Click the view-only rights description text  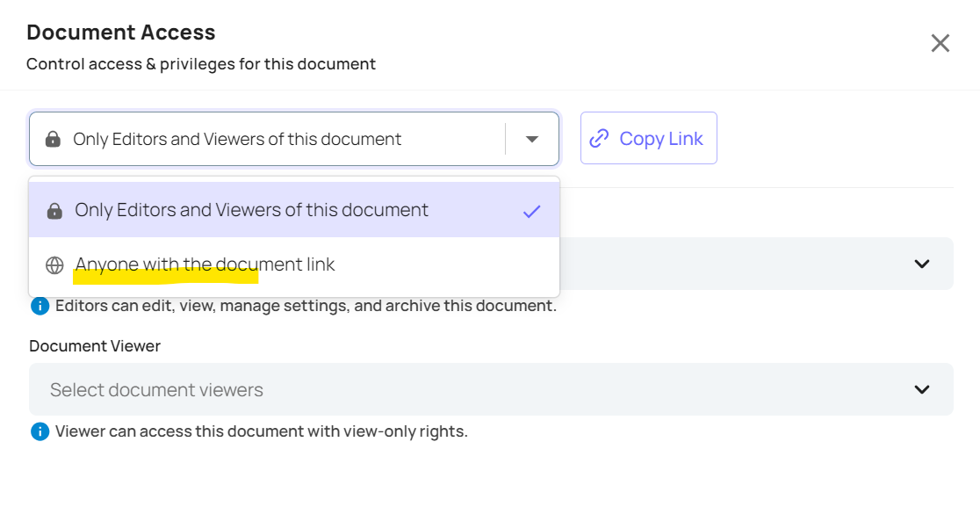(262, 431)
